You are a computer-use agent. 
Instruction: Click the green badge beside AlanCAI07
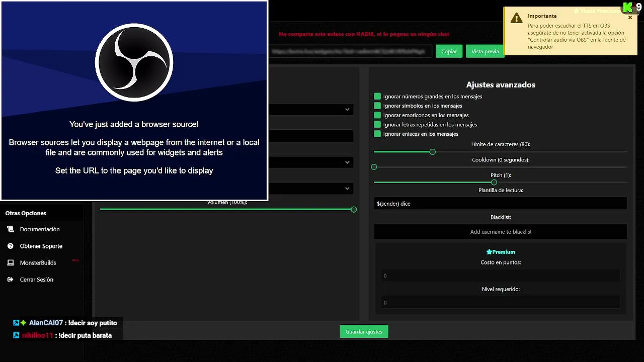(23, 323)
